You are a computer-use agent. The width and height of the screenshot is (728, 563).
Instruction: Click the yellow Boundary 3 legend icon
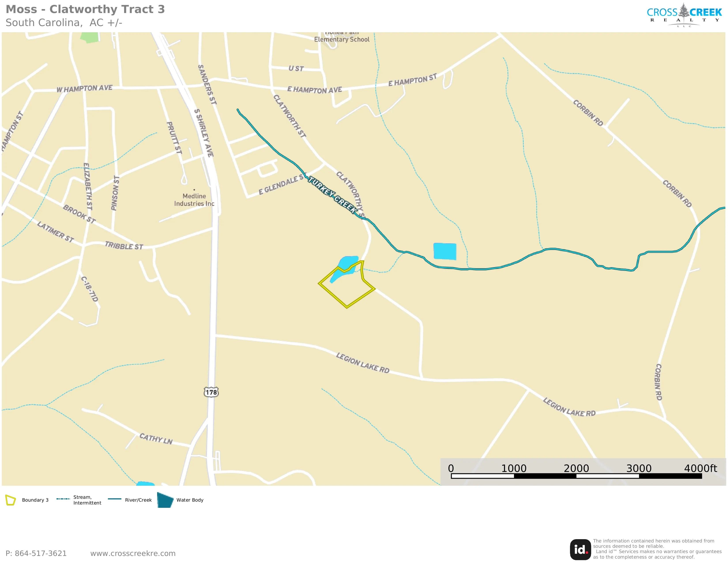[x=10, y=500]
